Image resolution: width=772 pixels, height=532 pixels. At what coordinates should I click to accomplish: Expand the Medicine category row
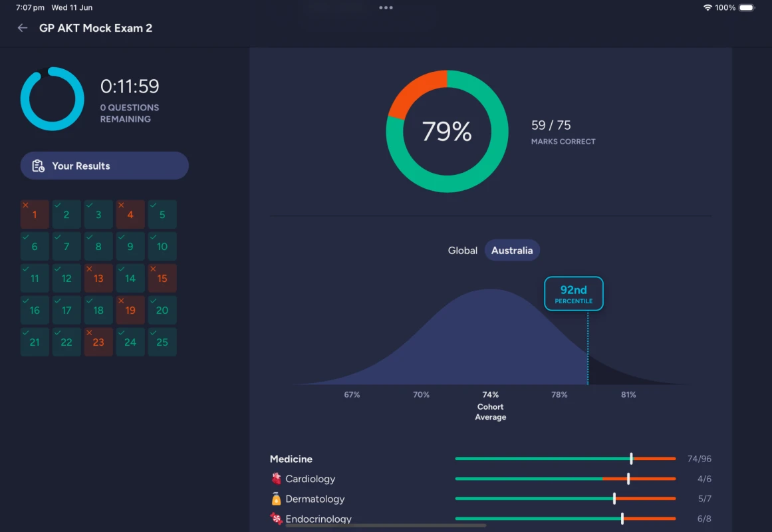[291, 459]
